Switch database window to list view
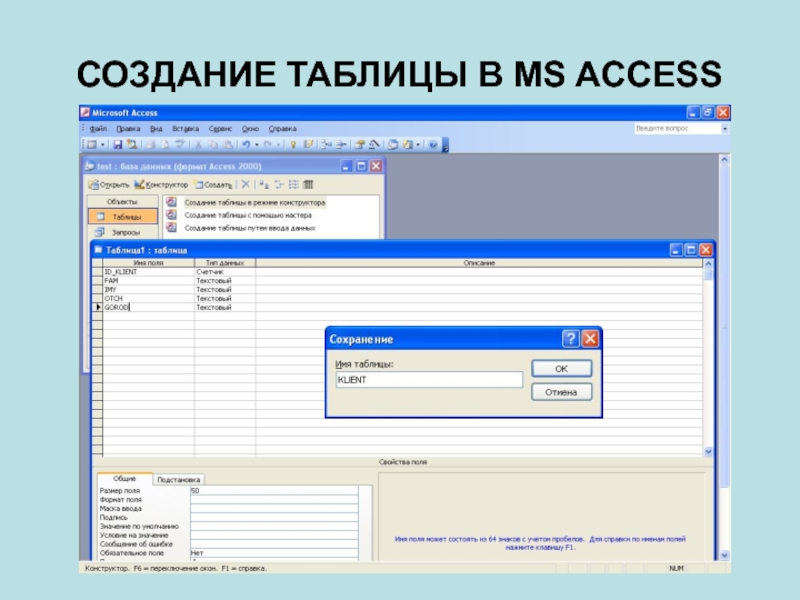The image size is (800, 600). (293, 185)
